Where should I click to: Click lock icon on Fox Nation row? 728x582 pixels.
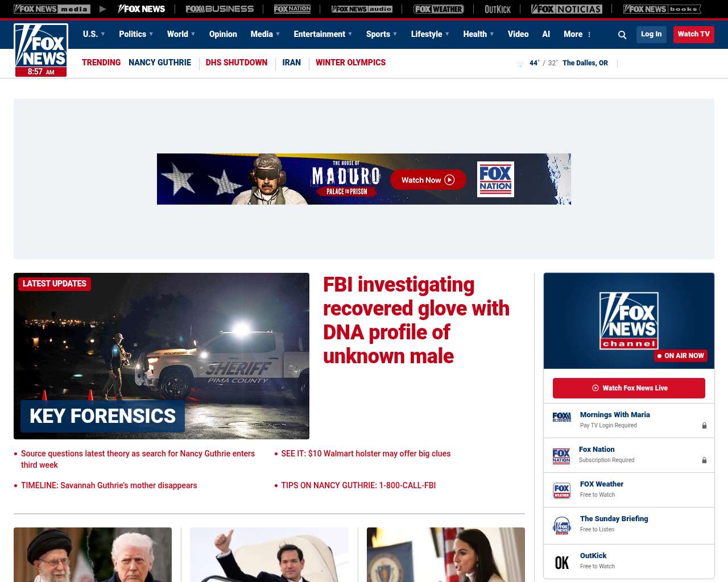click(x=704, y=460)
